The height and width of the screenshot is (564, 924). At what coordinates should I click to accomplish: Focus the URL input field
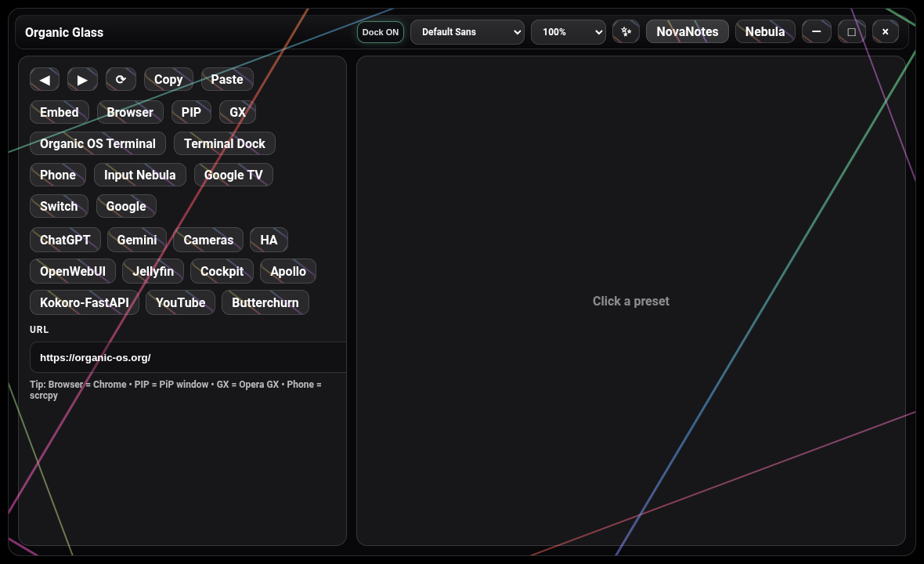click(188, 357)
